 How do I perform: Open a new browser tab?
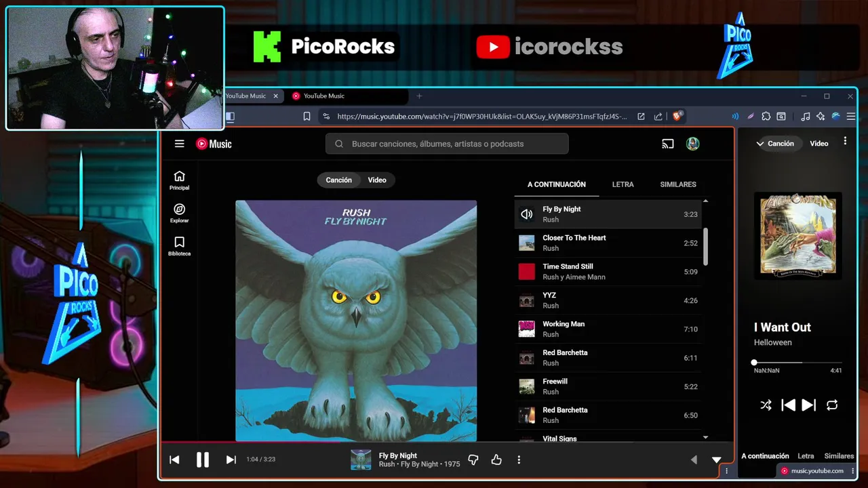coord(419,96)
